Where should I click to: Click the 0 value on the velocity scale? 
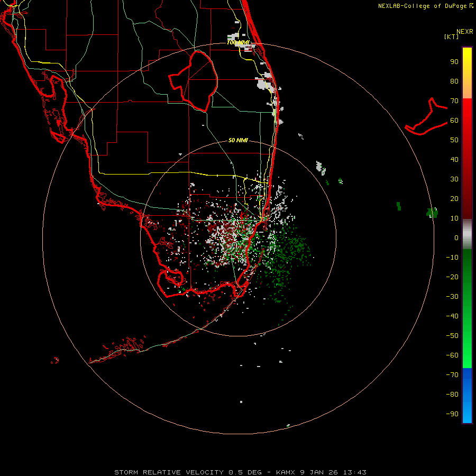coord(456,238)
